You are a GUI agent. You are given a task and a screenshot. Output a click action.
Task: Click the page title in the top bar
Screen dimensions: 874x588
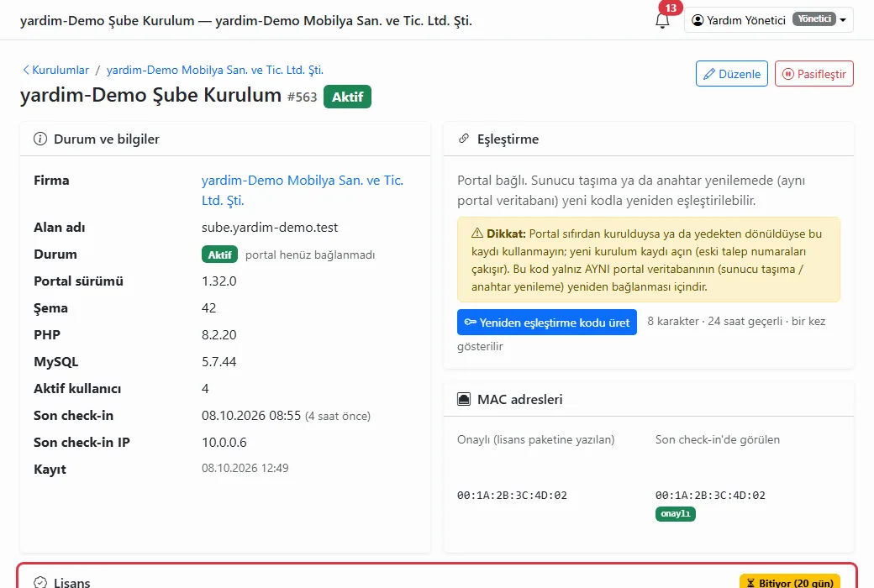click(x=245, y=21)
